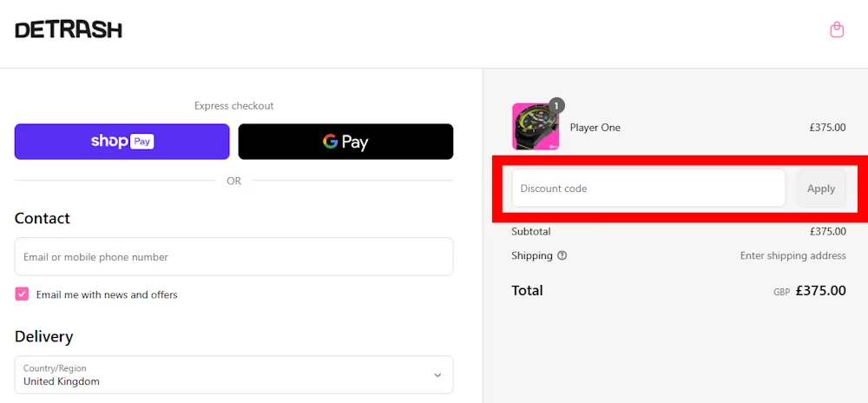The width and height of the screenshot is (868, 403).
Task: Click the DETRASH logo
Action: 69,30
